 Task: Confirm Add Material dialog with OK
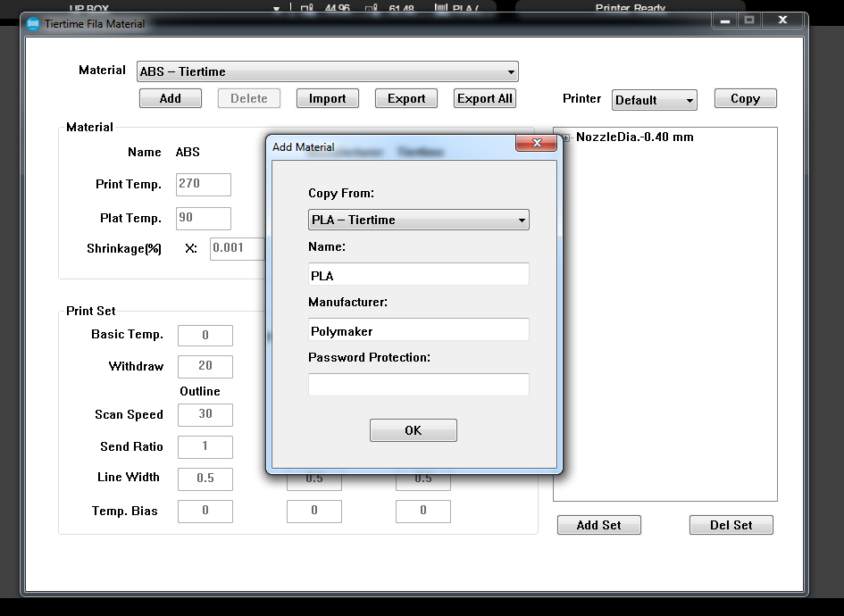coord(414,430)
